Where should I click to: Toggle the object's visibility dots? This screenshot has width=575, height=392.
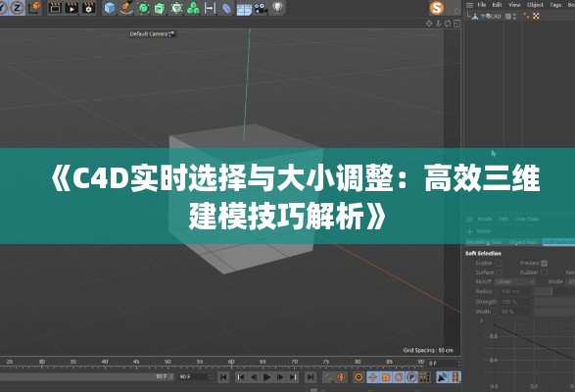coord(515,16)
